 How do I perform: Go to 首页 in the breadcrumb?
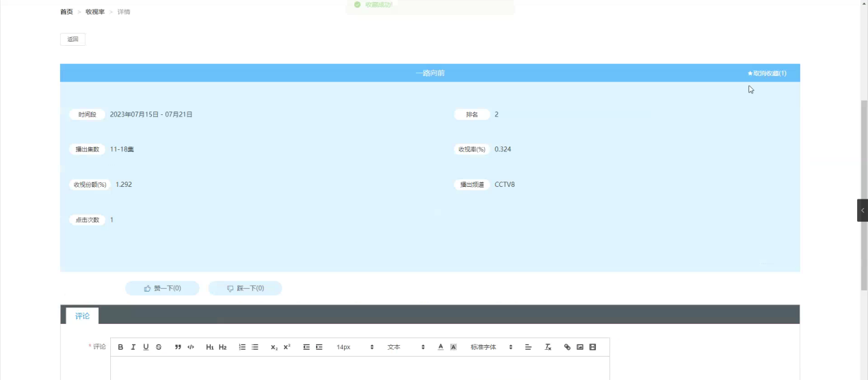click(66, 12)
